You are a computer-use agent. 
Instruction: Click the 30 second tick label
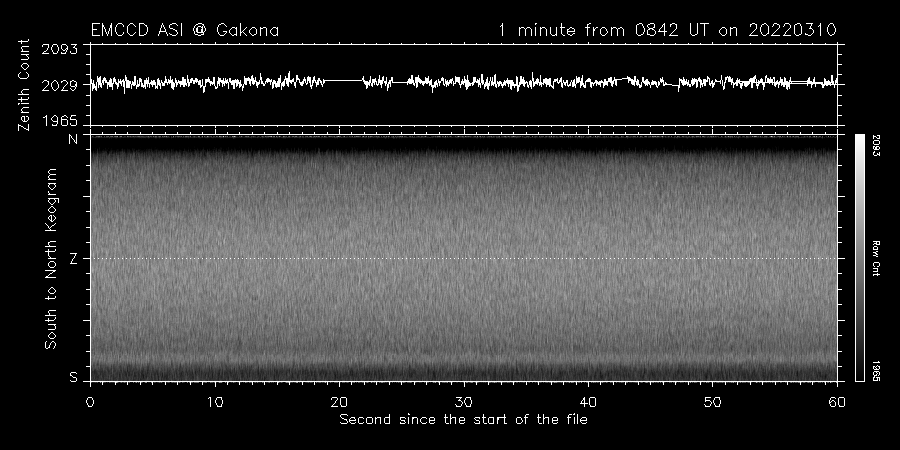[x=464, y=402]
